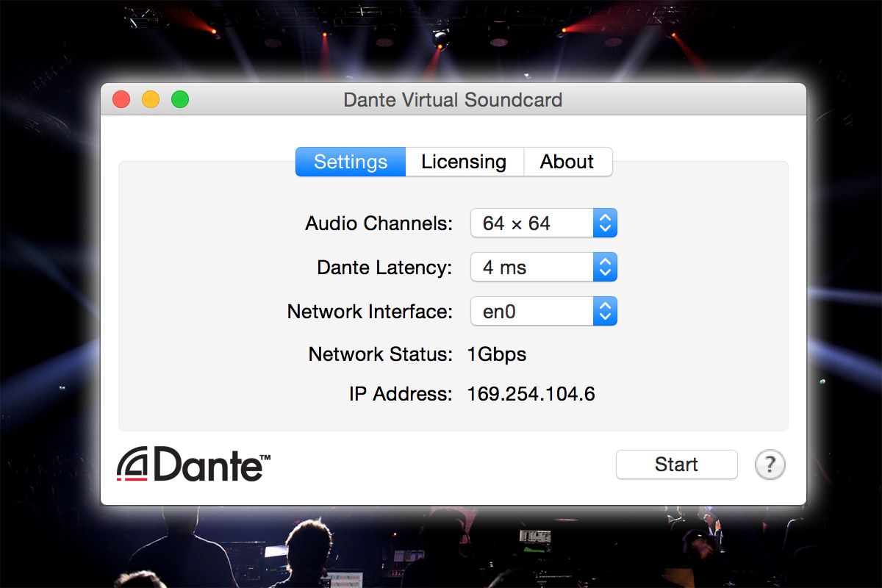
Task: Close the Dante Virtual Soundcard window
Action: [121, 99]
